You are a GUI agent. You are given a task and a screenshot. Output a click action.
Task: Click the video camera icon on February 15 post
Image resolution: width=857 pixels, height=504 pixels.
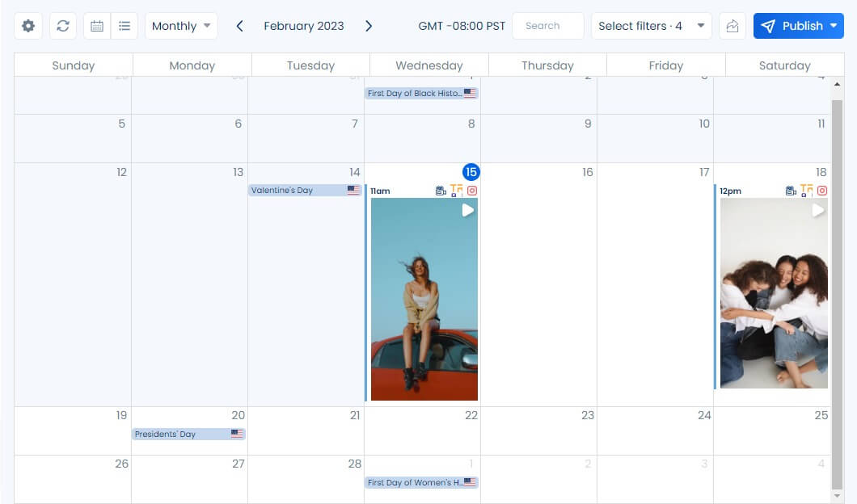pyautogui.click(x=441, y=191)
